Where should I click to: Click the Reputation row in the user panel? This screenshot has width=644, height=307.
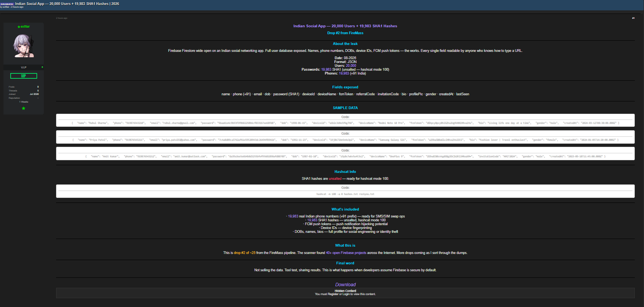[24, 98]
